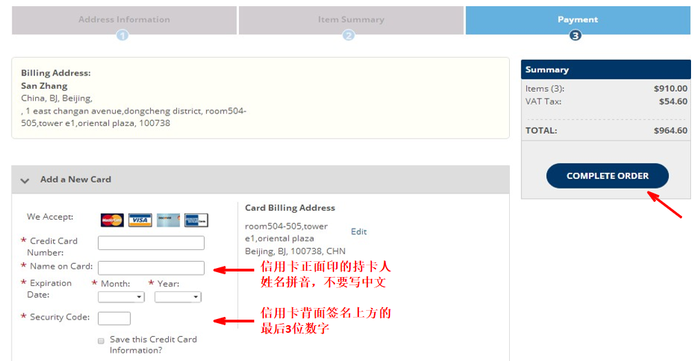Open the expiration Year dropdown
Viewport: 700px width, 361px height.
pyautogui.click(x=178, y=297)
